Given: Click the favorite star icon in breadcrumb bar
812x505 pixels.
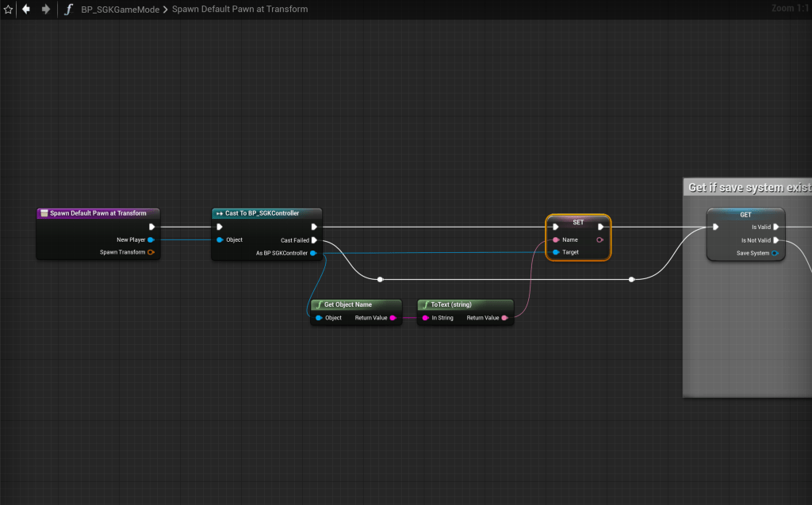Looking at the screenshot, I should pos(8,10).
